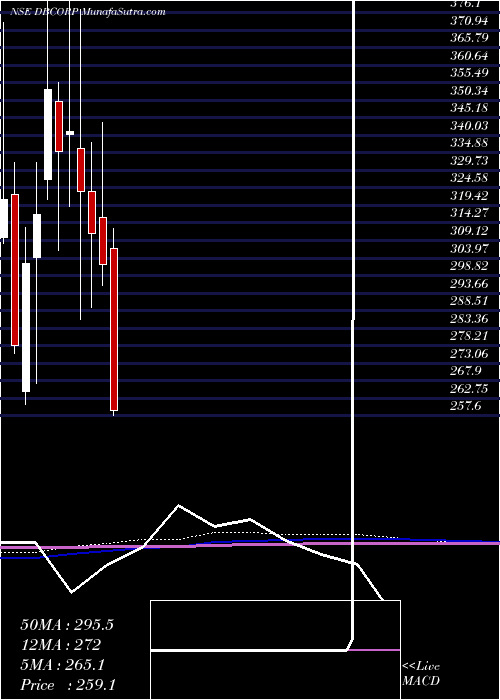
Task: Click the Price : 259.1 readout
Action: (70, 685)
